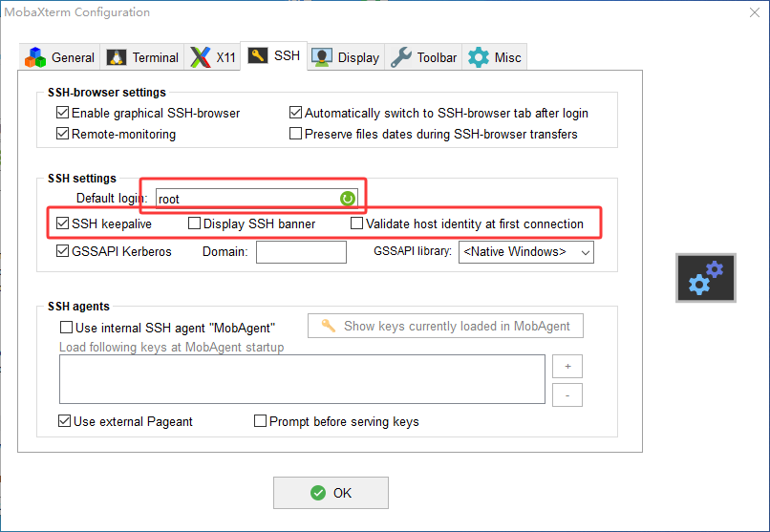Remove a key with the minus button
Screen dimensions: 770x532
pos(567,395)
